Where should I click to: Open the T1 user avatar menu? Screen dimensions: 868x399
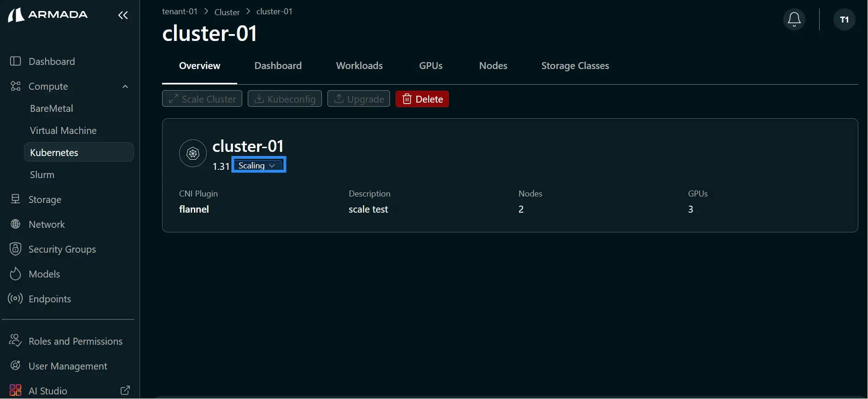pos(845,19)
